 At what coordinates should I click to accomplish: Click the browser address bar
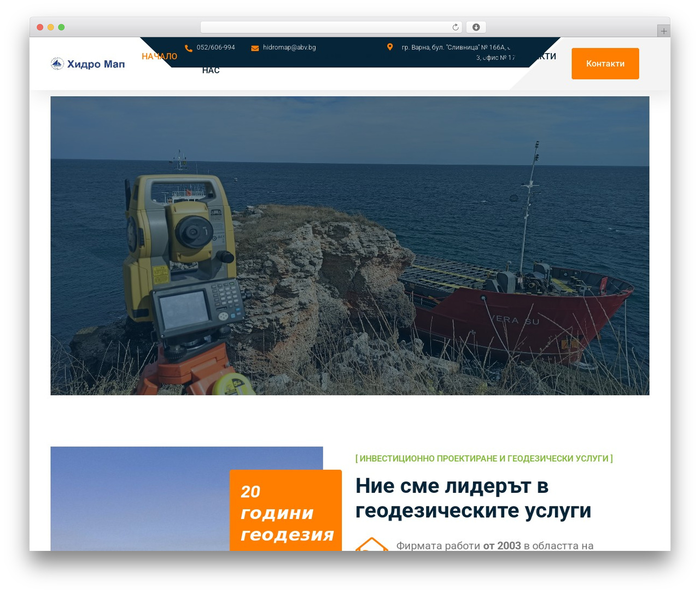331,27
